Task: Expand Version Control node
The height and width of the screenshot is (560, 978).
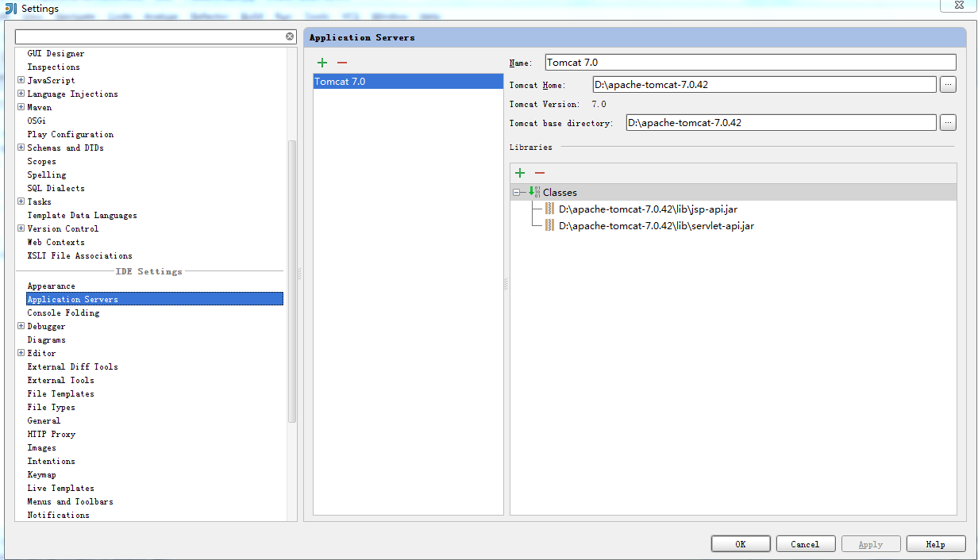Action: (x=21, y=228)
